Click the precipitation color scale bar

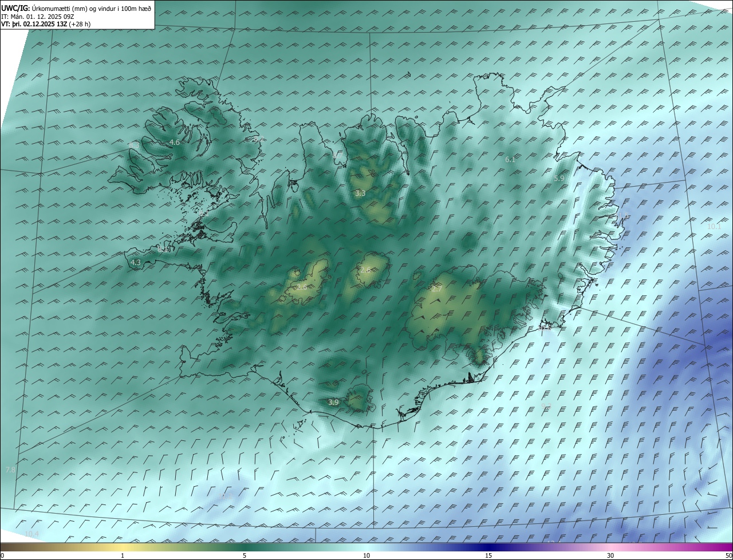click(x=366, y=547)
